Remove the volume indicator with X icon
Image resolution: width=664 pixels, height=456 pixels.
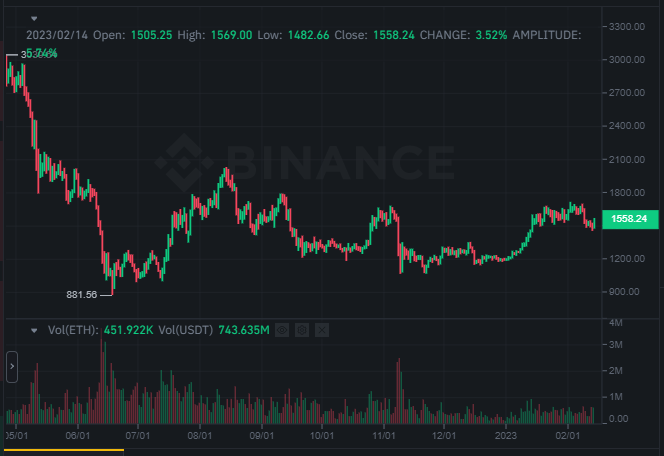[x=322, y=330]
